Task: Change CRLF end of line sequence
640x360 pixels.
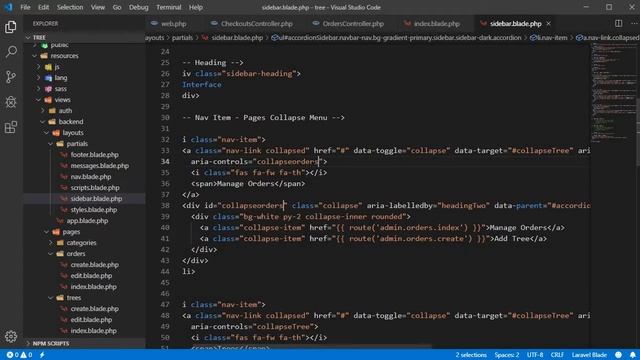Action: 557,355
